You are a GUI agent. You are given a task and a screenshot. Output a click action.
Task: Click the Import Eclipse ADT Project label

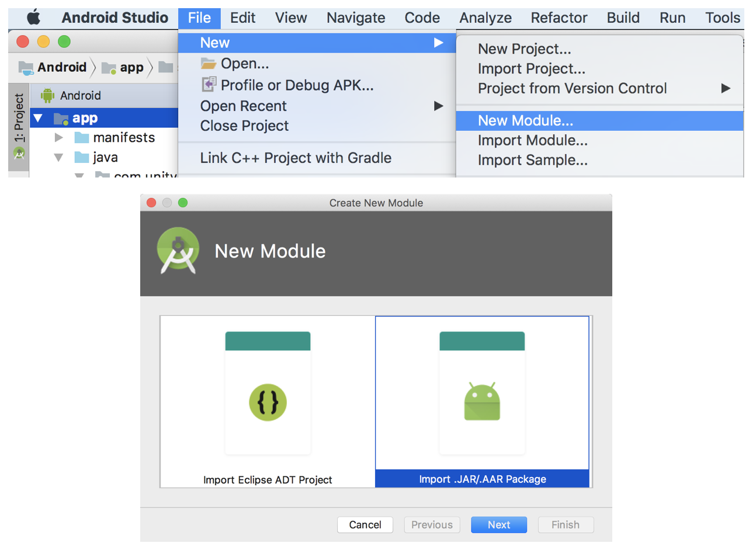pos(268,480)
